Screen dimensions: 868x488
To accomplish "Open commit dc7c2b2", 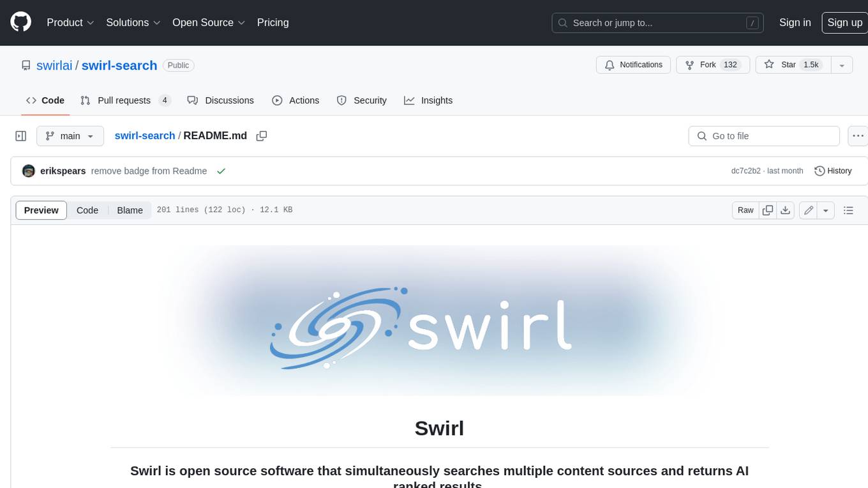I will [745, 171].
